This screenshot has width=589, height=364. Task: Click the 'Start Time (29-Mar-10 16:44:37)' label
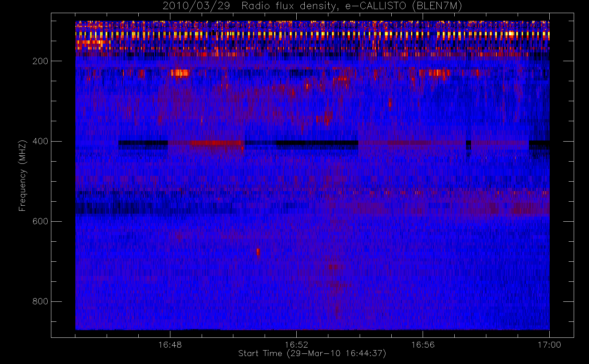click(x=312, y=353)
